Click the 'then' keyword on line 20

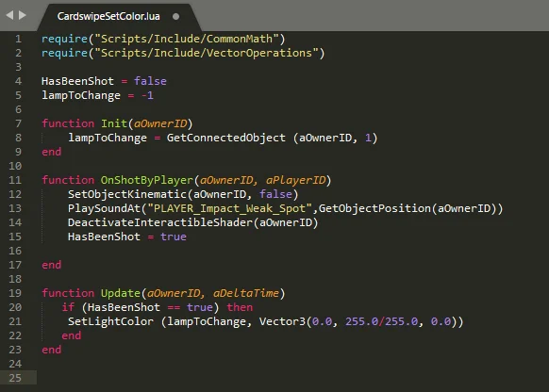tap(240, 307)
